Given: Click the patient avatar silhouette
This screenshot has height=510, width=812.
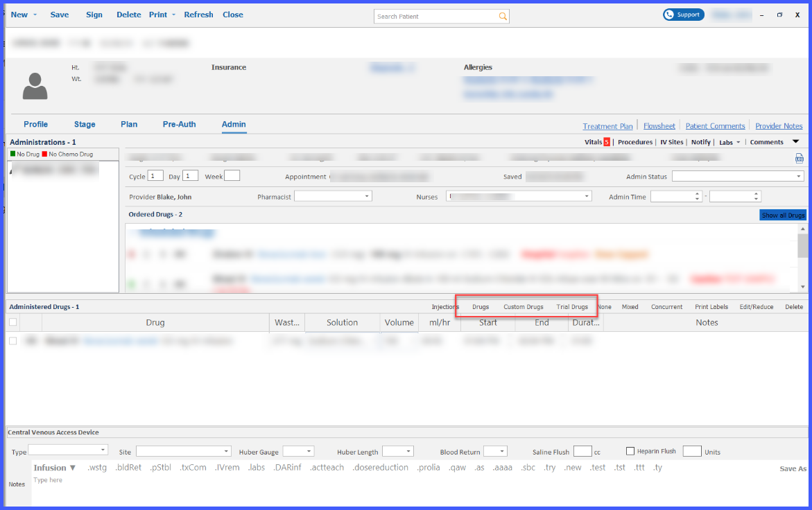Looking at the screenshot, I should [35, 86].
